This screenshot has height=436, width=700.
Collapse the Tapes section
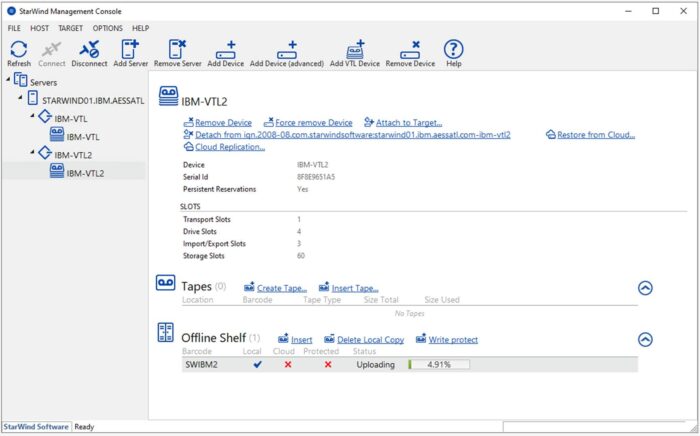(x=645, y=288)
